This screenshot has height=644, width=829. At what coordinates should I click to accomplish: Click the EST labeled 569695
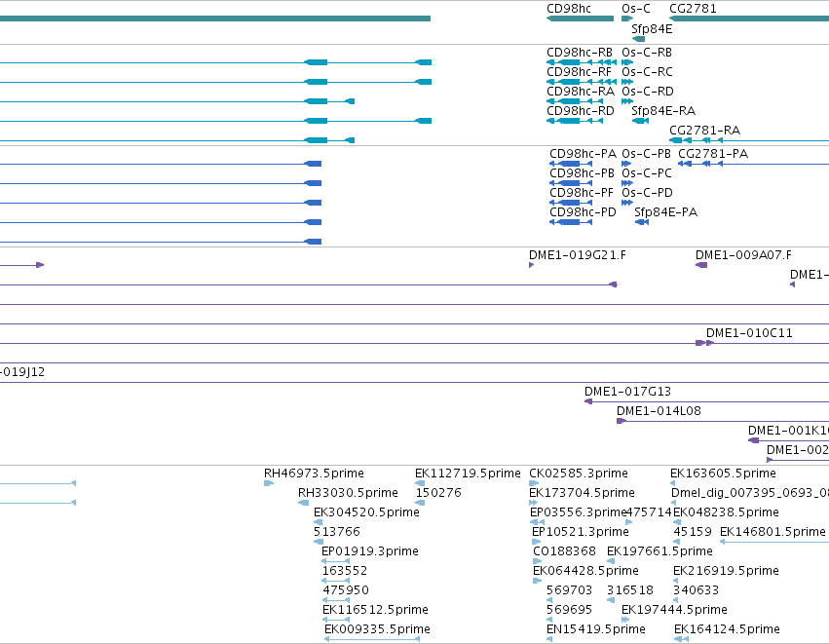tap(570, 610)
